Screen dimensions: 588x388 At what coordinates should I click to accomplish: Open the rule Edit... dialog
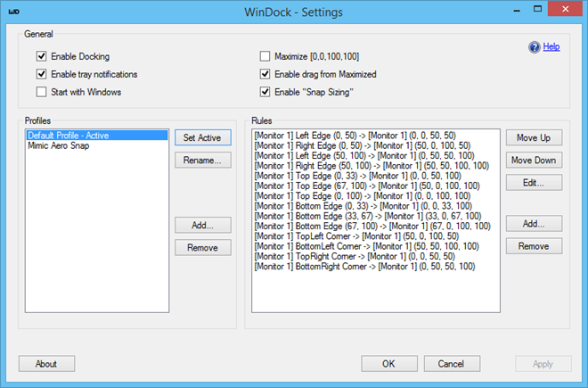(x=534, y=183)
